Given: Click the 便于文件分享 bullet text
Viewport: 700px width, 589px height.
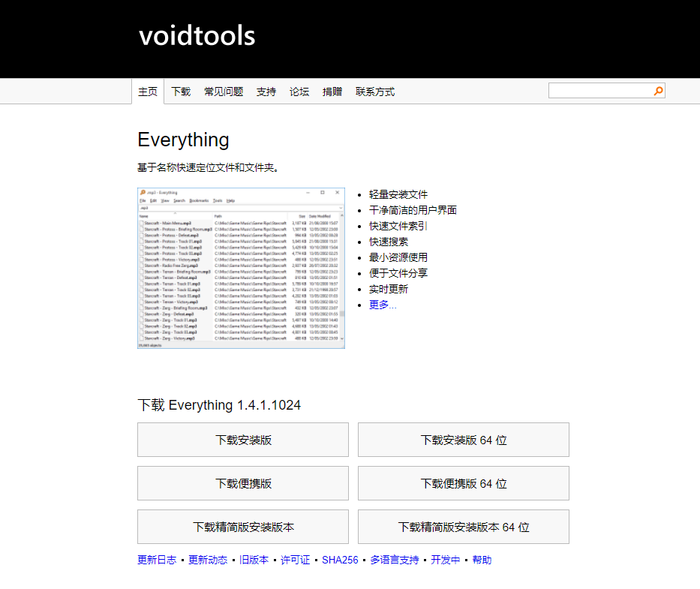Looking at the screenshot, I should pos(398,273).
